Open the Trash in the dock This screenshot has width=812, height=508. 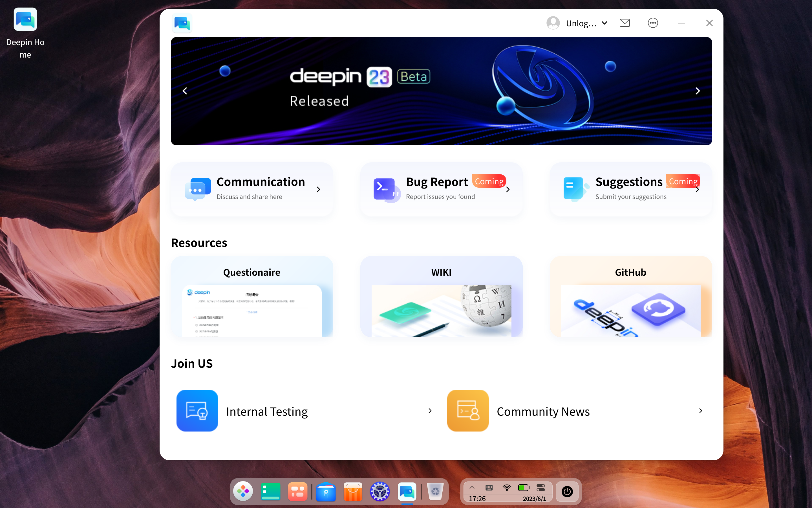(x=435, y=492)
